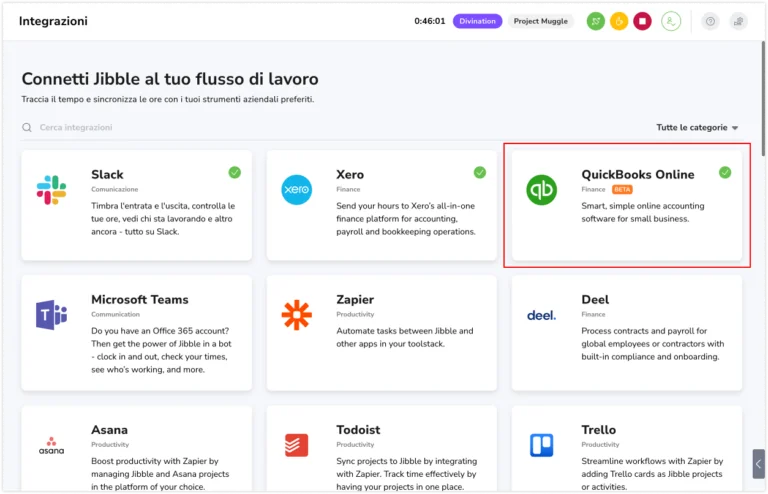Click the Slack logo
The height and width of the screenshot is (494, 768).
[x=51, y=190]
